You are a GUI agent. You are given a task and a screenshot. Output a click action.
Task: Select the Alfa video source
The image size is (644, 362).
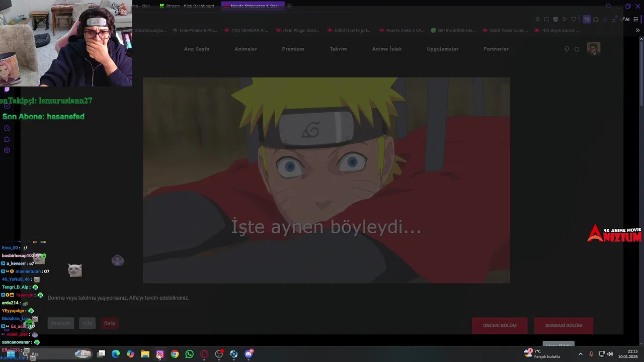click(88, 323)
